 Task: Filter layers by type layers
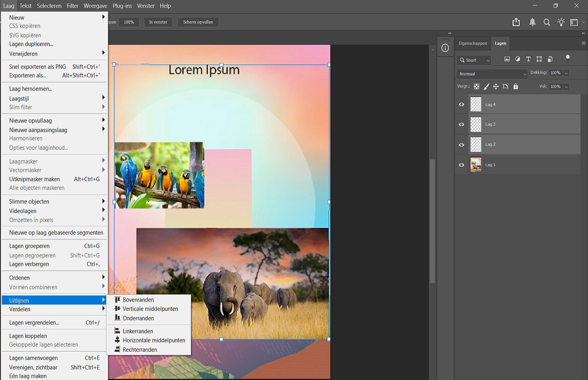tap(528, 58)
